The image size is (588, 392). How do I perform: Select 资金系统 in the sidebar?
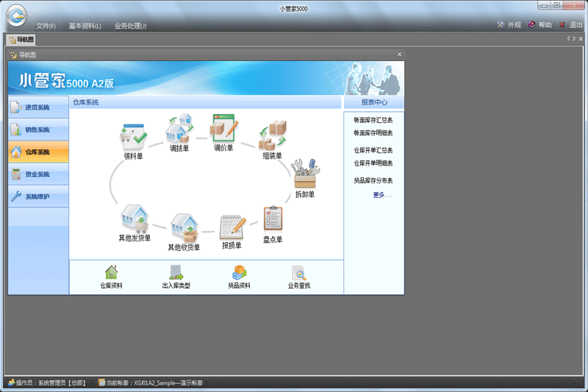[x=38, y=174]
